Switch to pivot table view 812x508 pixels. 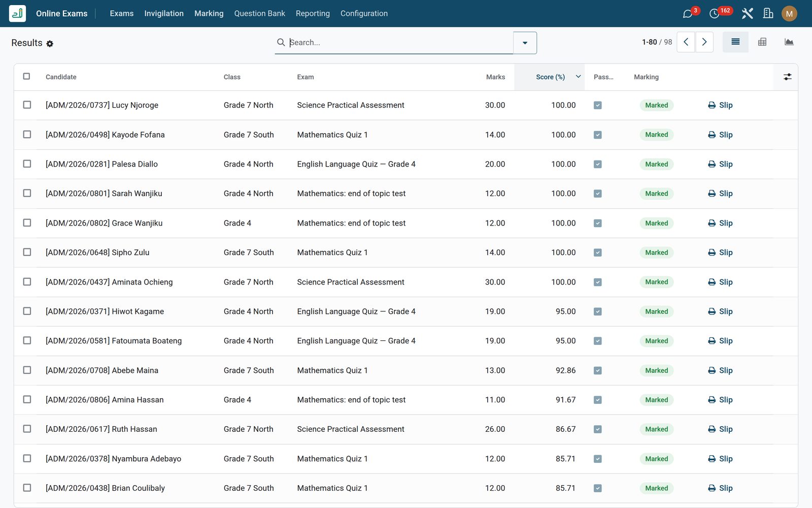click(762, 42)
